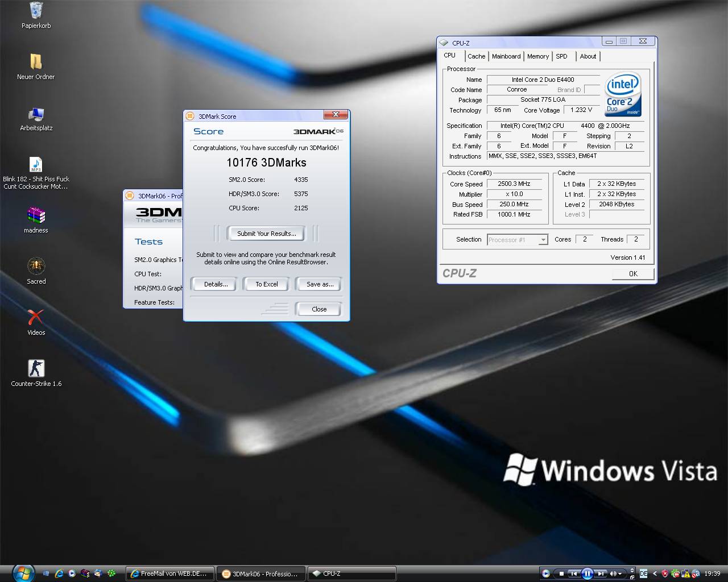The image size is (728, 582).
Task: Launch WinRAR from quick launch bar
Action: coord(85,573)
